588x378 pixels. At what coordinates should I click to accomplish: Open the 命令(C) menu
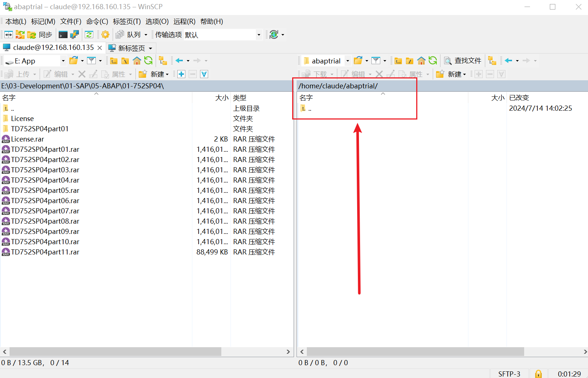pos(97,22)
